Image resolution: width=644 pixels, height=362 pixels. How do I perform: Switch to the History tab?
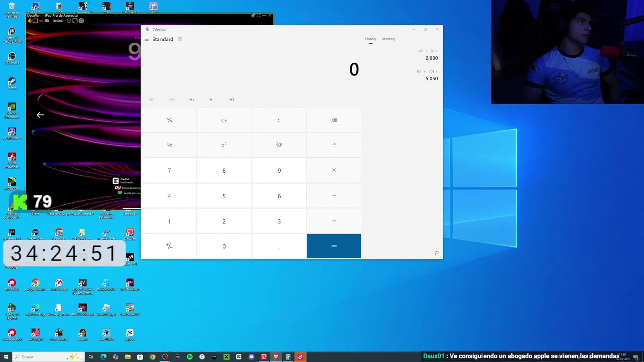371,39
